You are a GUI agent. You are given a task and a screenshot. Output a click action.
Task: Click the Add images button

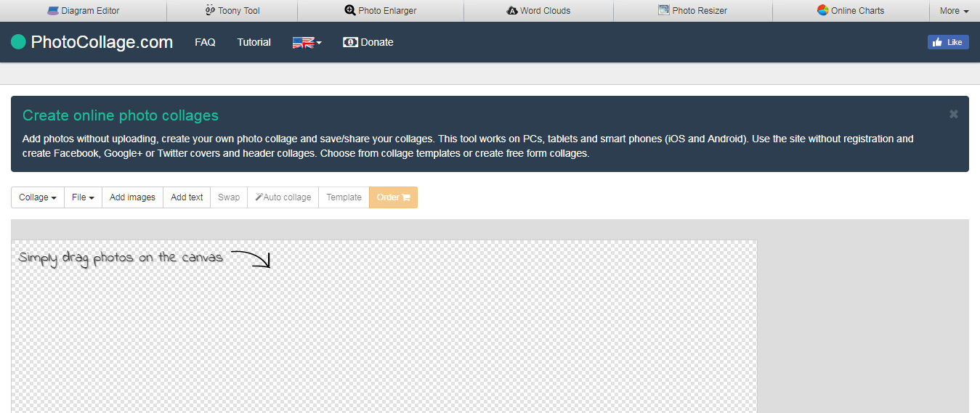[x=132, y=197]
